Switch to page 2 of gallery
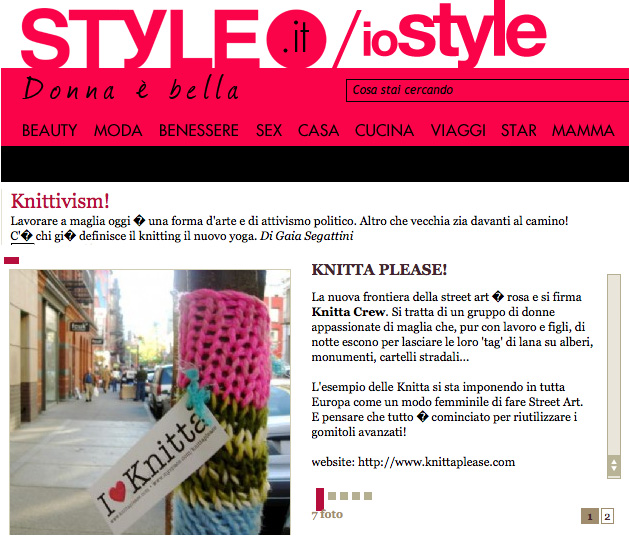This screenshot has height=541, width=629. (x=607, y=516)
